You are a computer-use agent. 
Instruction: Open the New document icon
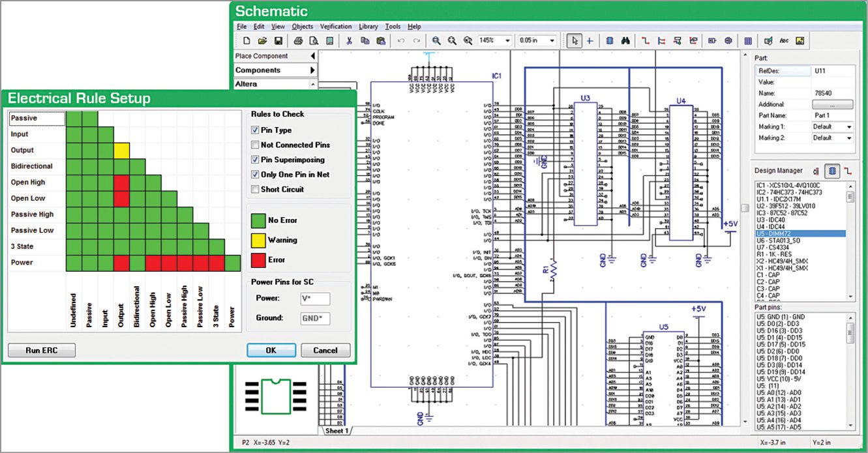[x=247, y=40]
